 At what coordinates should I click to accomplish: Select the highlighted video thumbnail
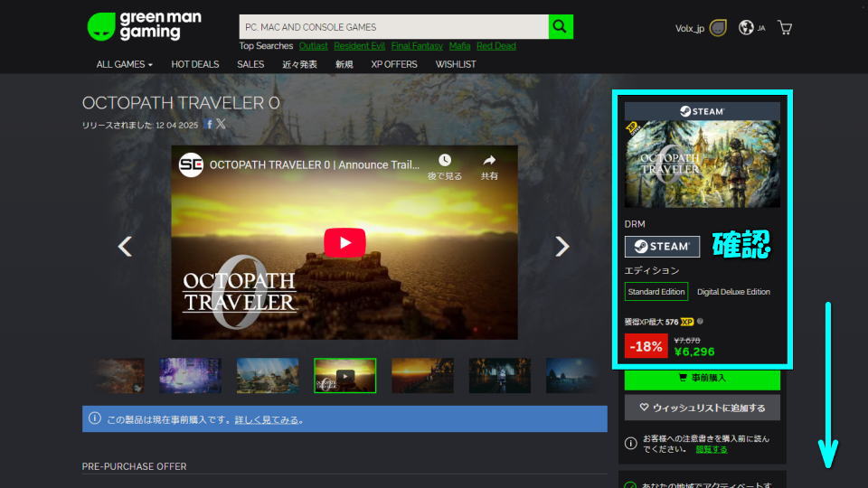pos(344,376)
